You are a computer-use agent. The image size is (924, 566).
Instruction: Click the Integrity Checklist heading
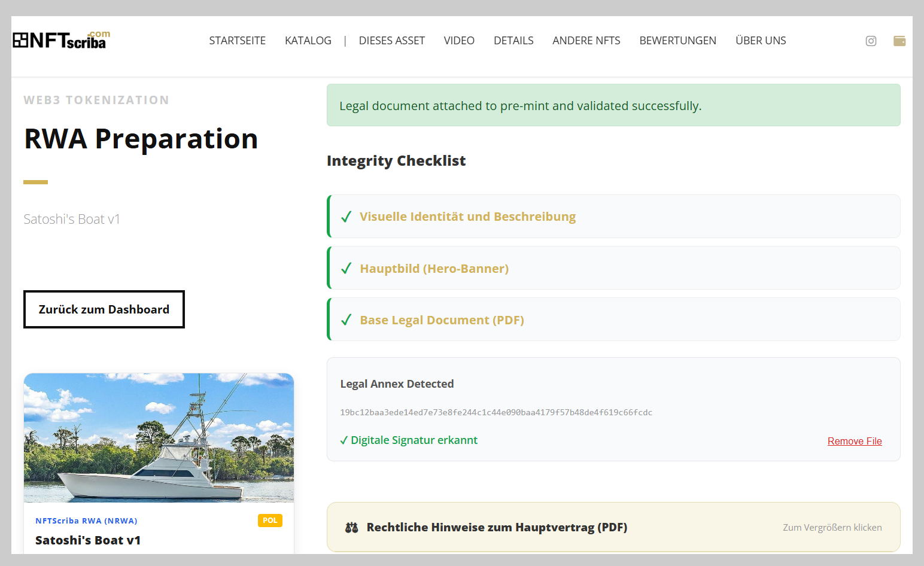396,161
